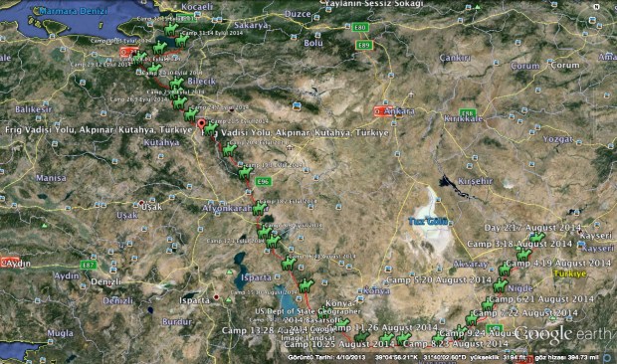The width and height of the screenshot is (617, 364).
Task: Select the Burdur city label
Action: tap(177, 321)
